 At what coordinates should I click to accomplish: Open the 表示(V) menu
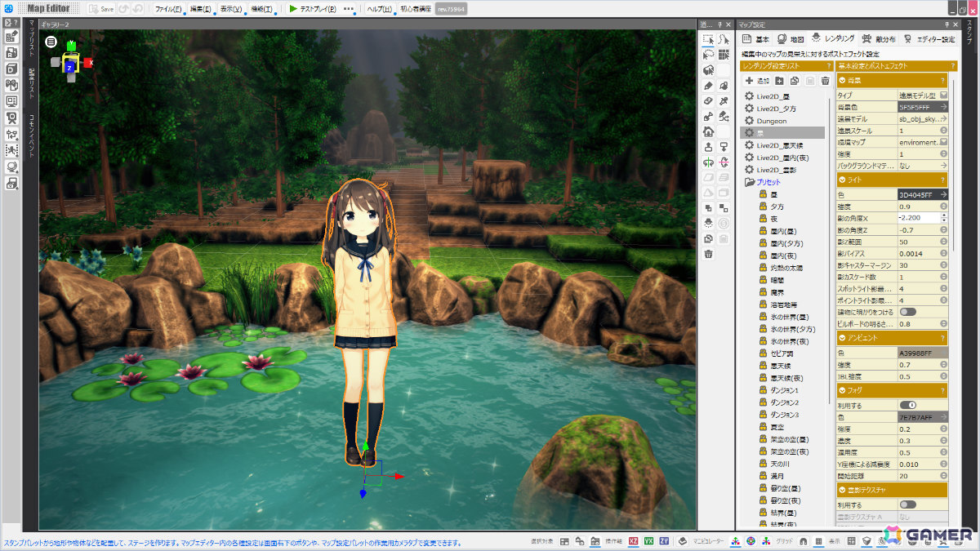click(x=231, y=8)
